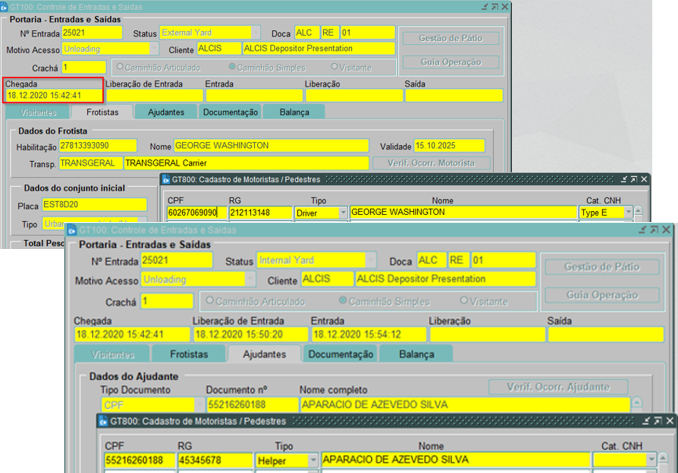Open Cat. CNH Type E dropdown
This screenshot has width=678, height=473.
click(628, 212)
